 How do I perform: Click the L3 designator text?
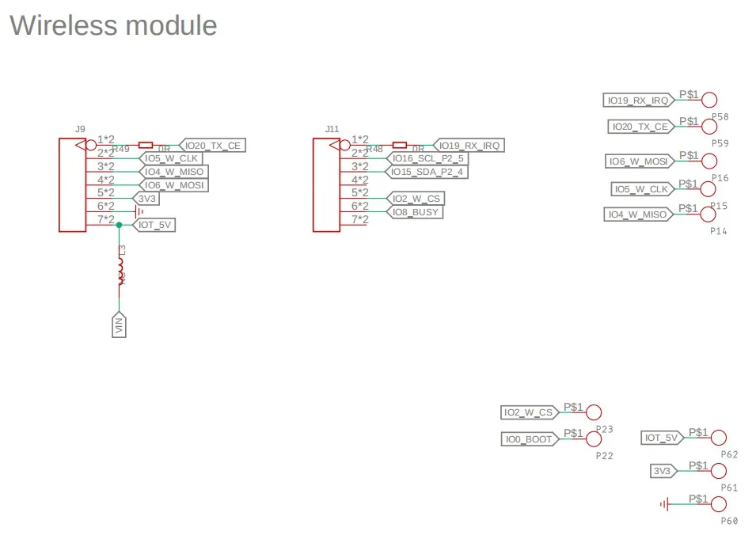pos(123,251)
